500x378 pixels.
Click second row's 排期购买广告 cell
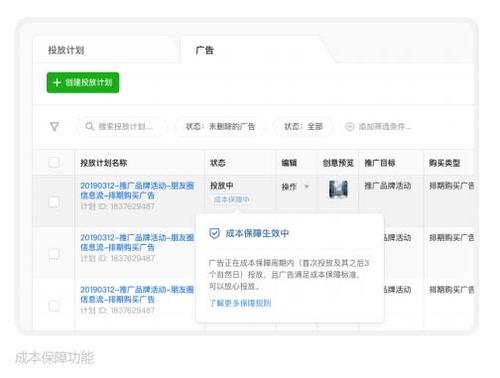(x=452, y=238)
